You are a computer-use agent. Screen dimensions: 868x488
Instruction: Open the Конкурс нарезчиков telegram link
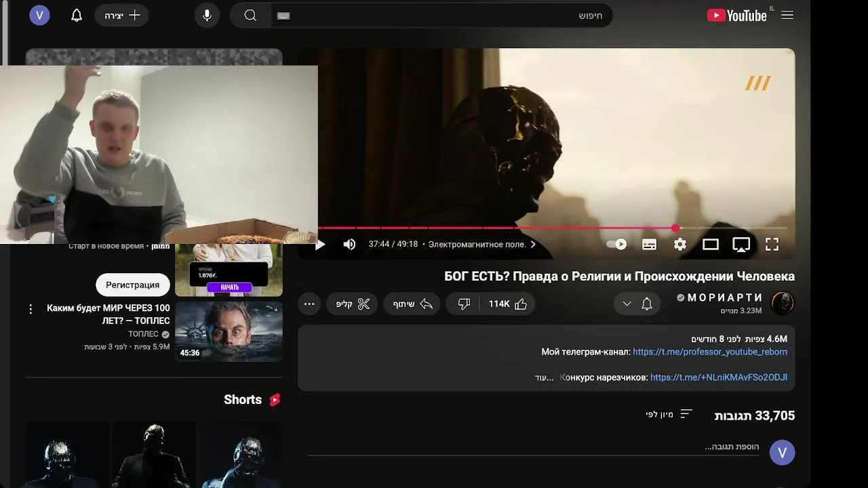[719, 378]
